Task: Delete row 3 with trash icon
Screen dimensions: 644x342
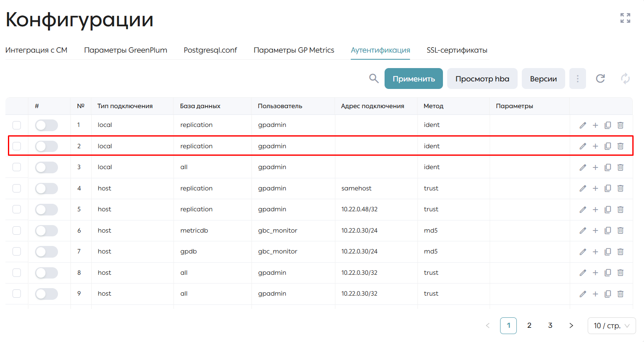Action: point(620,167)
